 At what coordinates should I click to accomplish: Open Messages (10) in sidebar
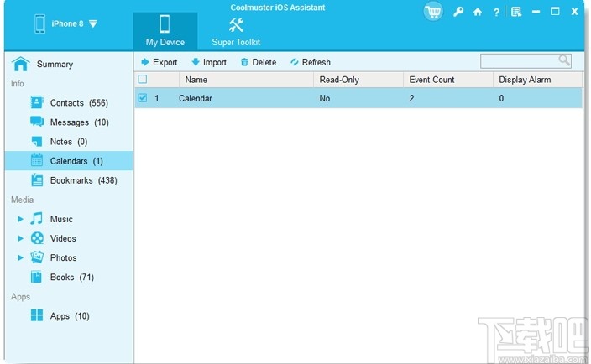80,122
